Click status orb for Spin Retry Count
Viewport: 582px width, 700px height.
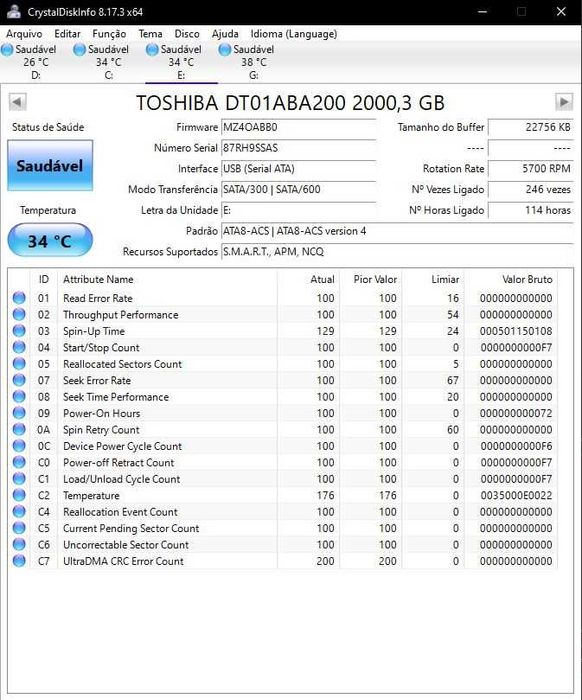19,429
